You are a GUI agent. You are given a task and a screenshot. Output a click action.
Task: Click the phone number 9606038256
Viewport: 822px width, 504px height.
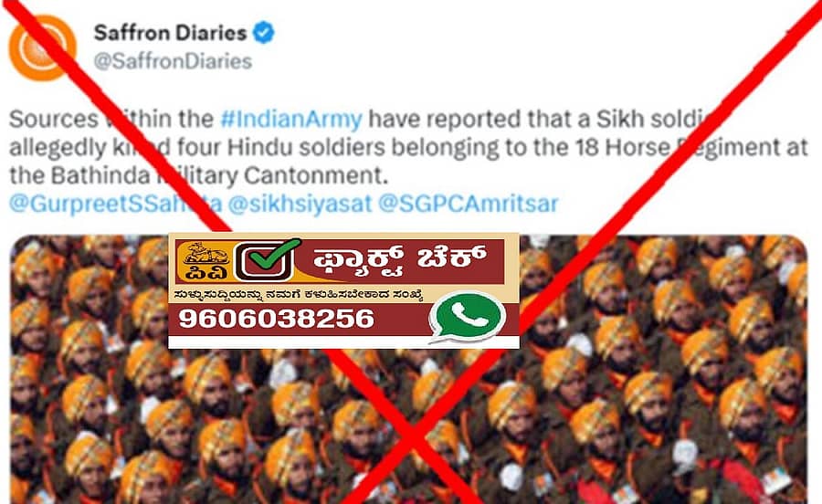[x=276, y=319]
